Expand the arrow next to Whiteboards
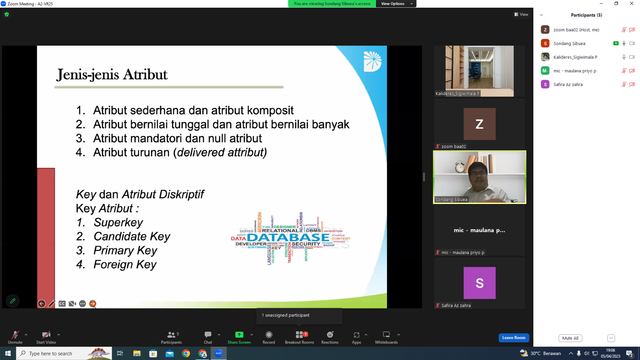Image resolution: width=640 pixels, height=360 pixels. tap(398, 335)
